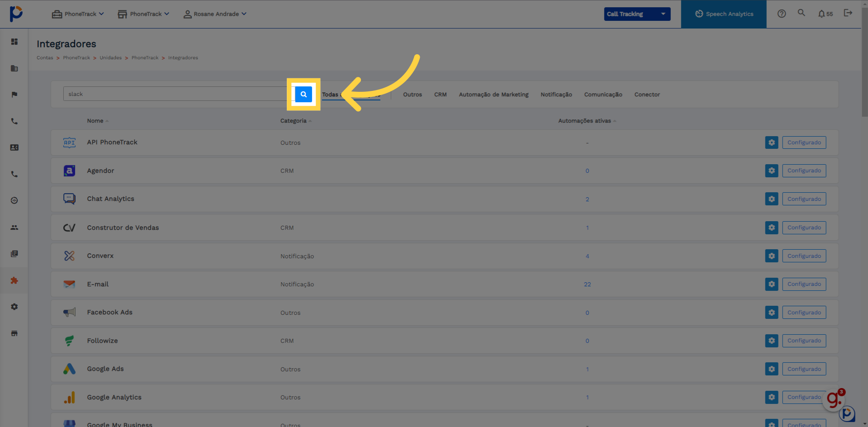Click the blue search magnifier button
Viewport: 868px width, 427px height.
(304, 94)
